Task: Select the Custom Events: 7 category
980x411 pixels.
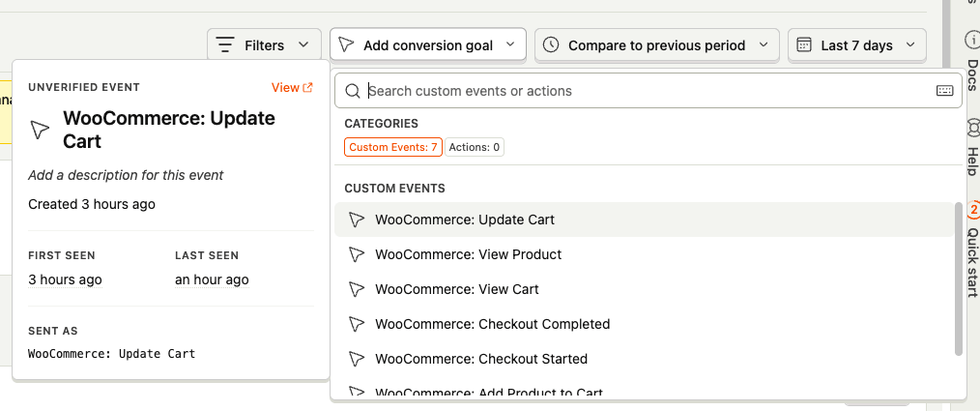Action: (x=393, y=148)
